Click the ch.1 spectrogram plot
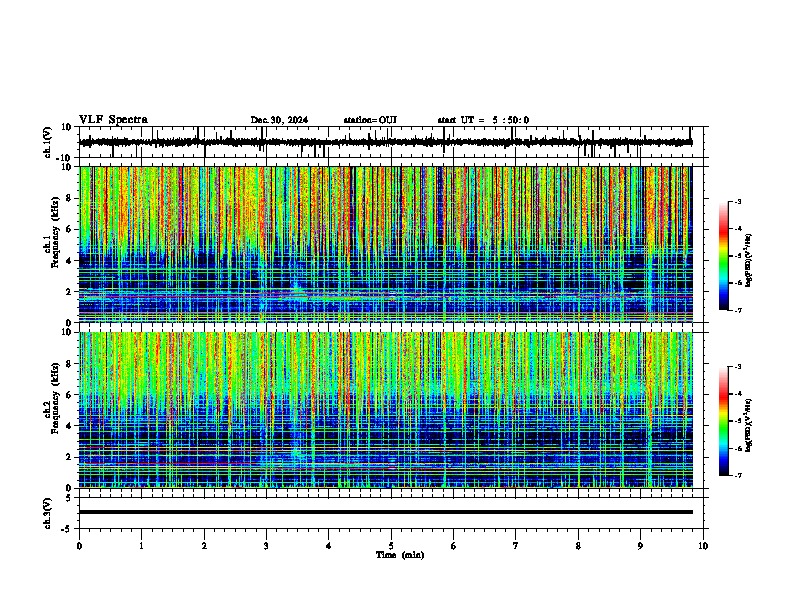 coord(385,244)
